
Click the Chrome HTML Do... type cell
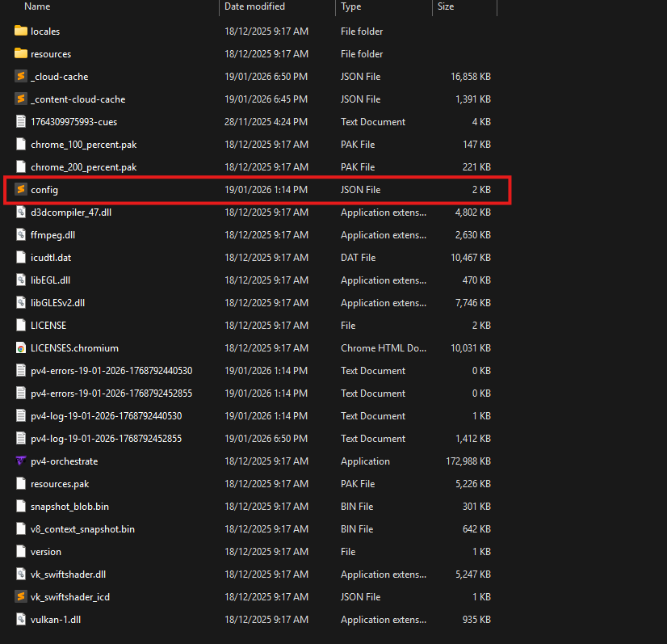pyautogui.click(x=384, y=347)
